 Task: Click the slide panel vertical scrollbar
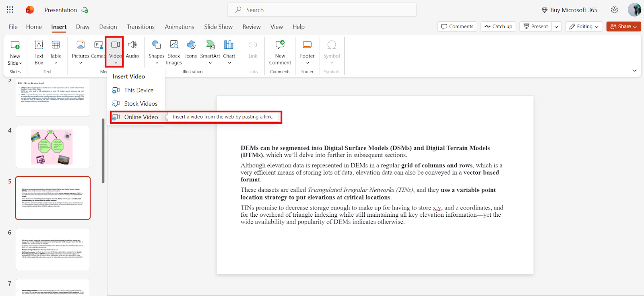click(x=103, y=151)
